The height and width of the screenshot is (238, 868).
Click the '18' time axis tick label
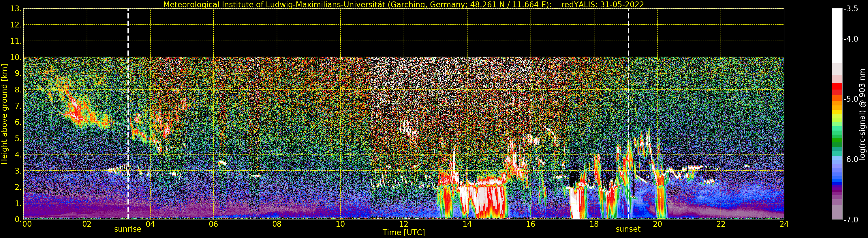[594, 224]
